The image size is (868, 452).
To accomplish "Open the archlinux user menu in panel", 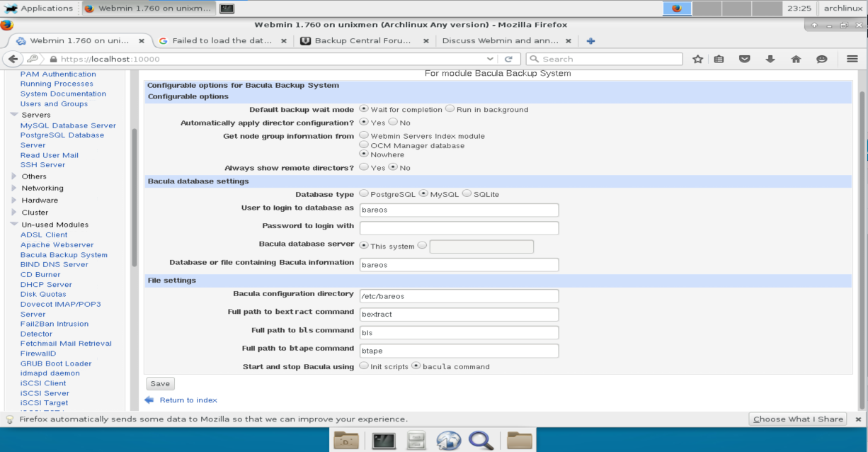I will coord(842,9).
